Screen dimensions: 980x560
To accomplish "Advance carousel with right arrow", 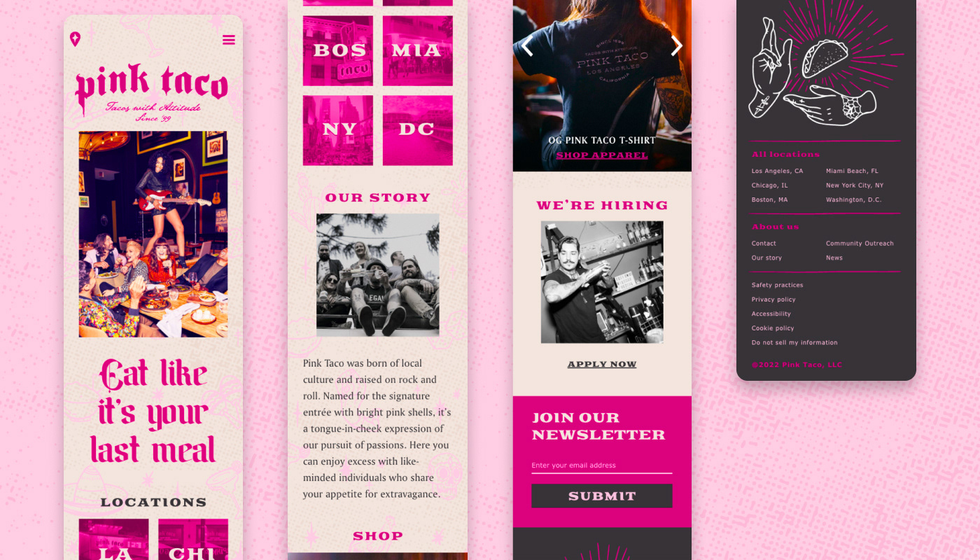I will (676, 46).
